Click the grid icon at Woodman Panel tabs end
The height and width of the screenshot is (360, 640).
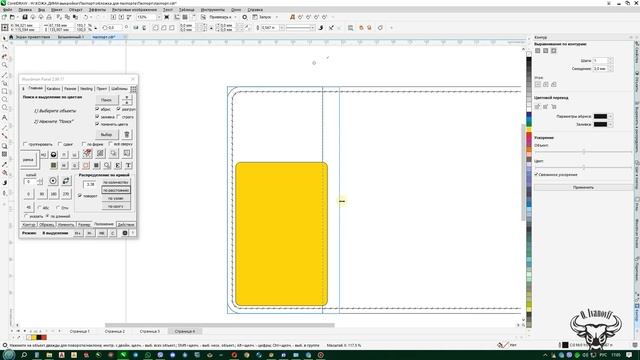tap(133, 89)
